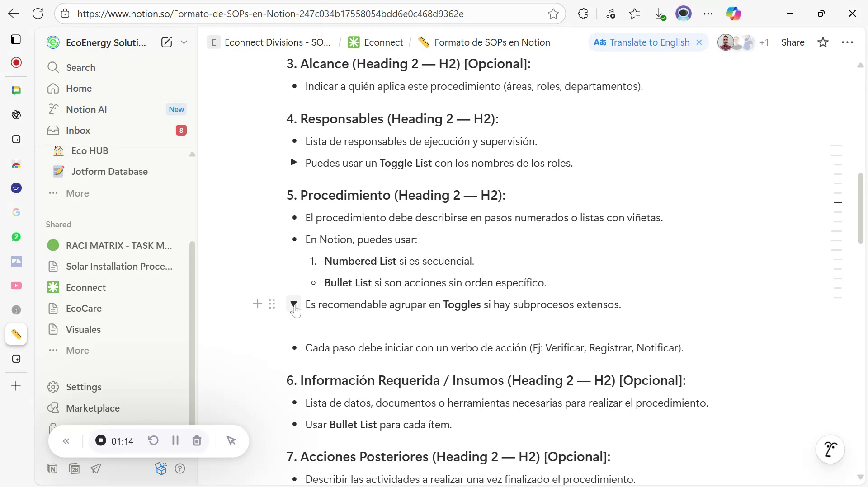
Task: Click the Share button
Action: pos(793,42)
